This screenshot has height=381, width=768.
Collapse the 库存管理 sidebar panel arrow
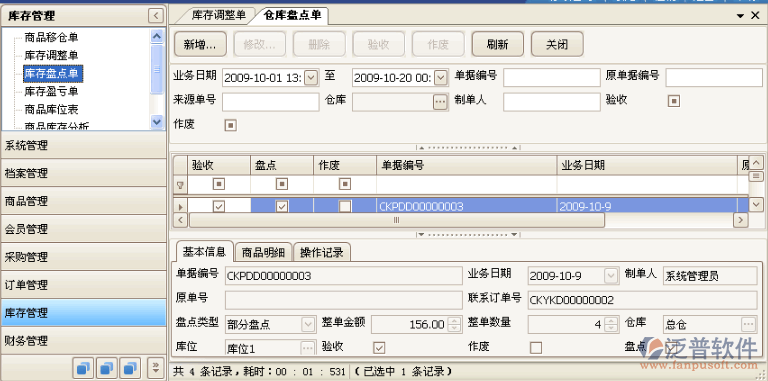pos(156,16)
